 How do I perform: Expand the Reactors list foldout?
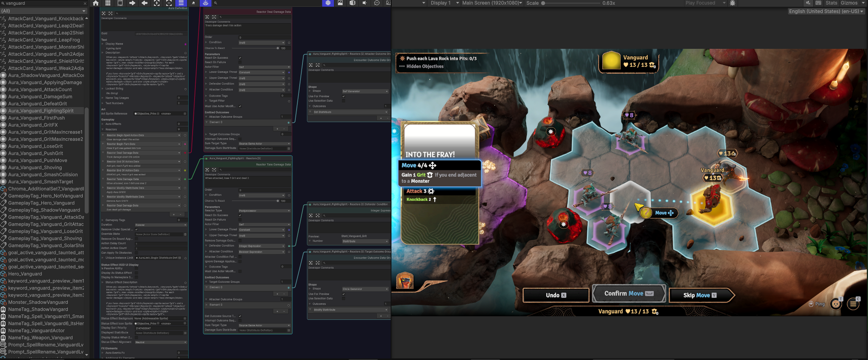point(103,129)
